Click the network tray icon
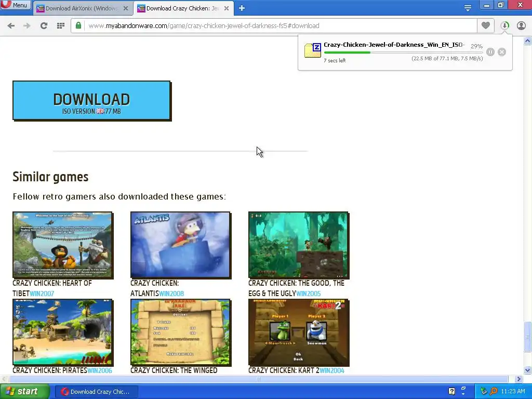Viewport: 532px width, 399px height. point(484,392)
